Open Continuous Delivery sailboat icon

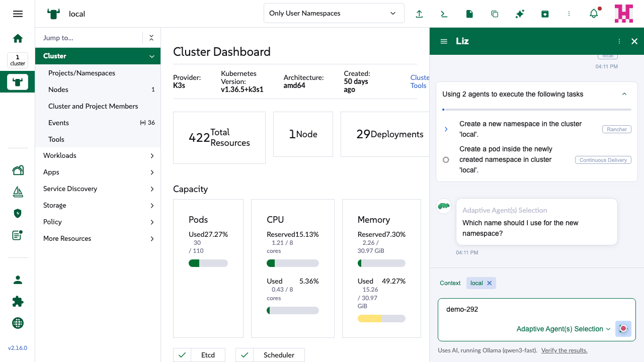[18, 192]
